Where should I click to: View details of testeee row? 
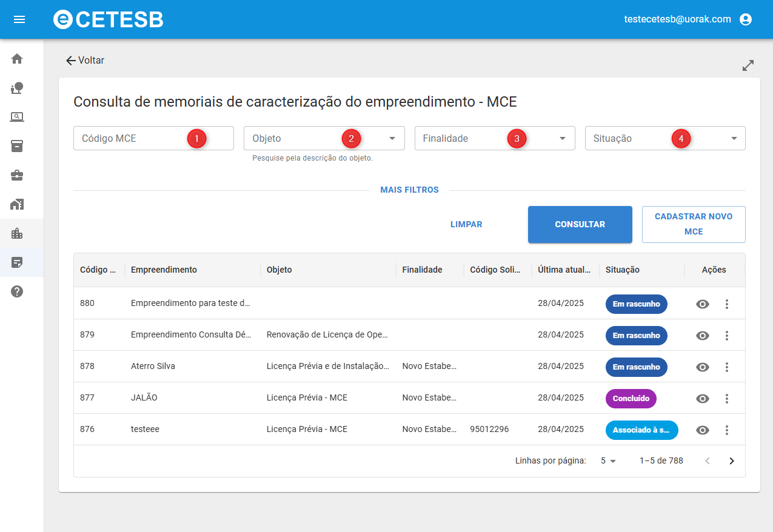(x=703, y=430)
